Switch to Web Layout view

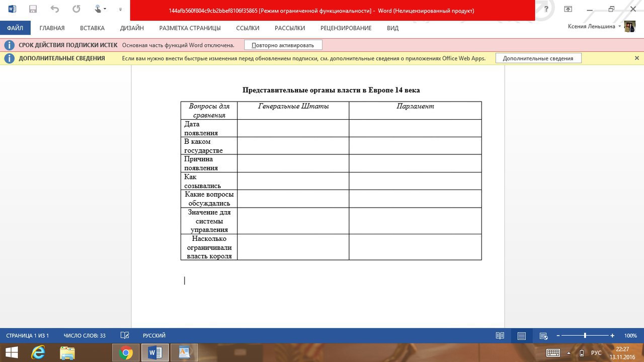(x=543, y=335)
